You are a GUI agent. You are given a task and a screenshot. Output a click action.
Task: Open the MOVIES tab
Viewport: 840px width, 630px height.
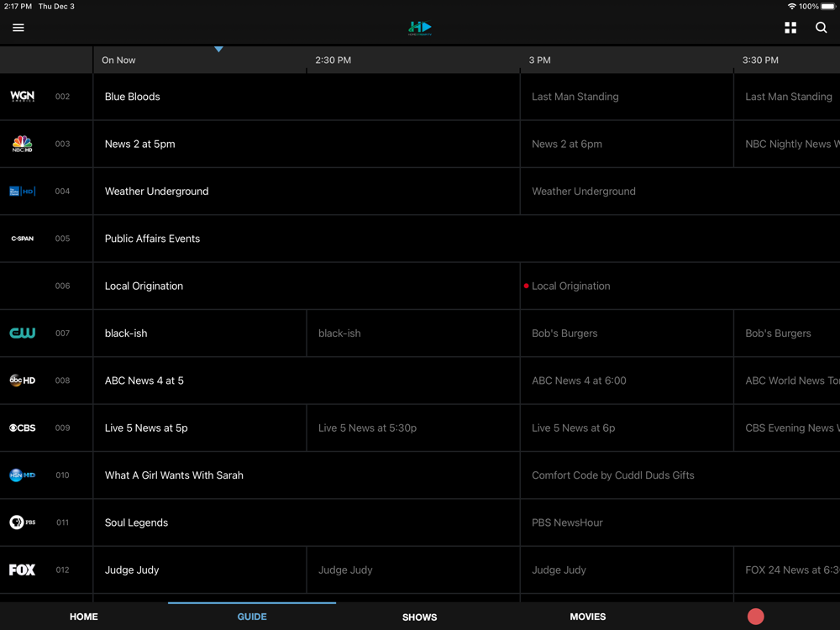click(x=588, y=617)
